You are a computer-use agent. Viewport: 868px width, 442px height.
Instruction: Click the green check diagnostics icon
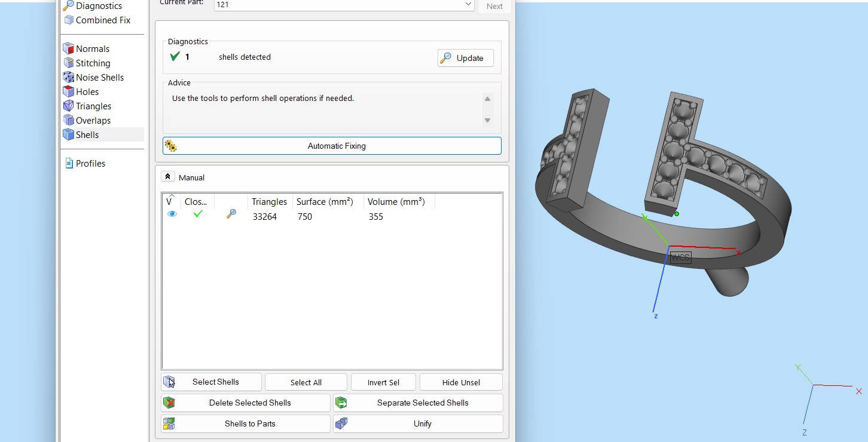pyautogui.click(x=175, y=57)
